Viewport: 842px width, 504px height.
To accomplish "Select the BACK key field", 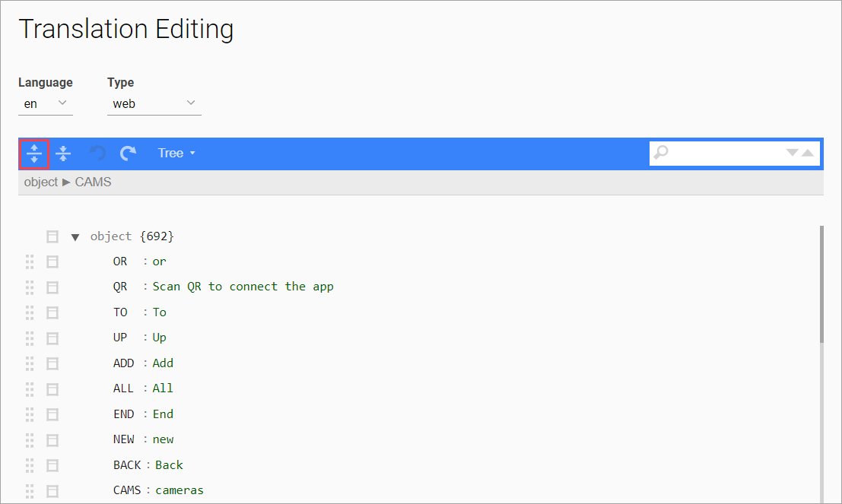I will pos(127,465).
